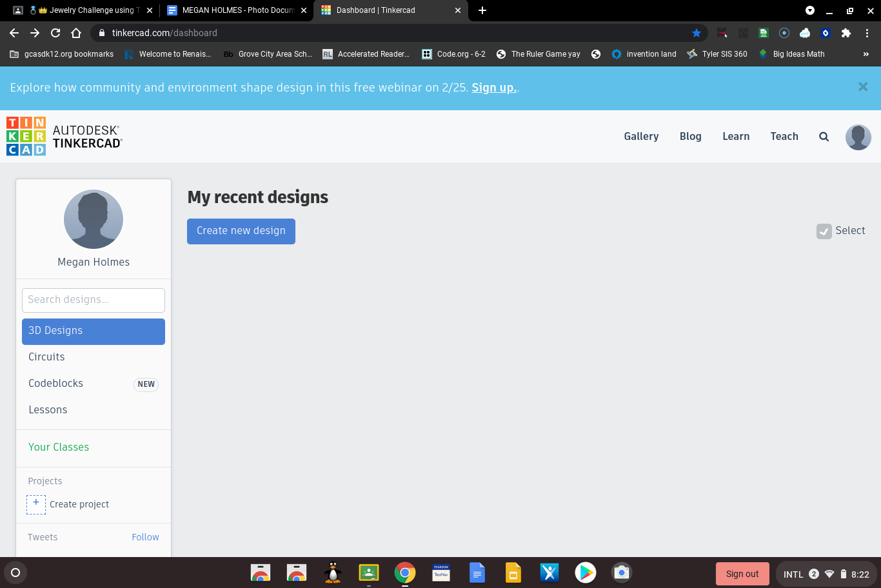Screen dimensions: 881x588
Task: Click the Create new design button
Action: [x=241, y=231]
